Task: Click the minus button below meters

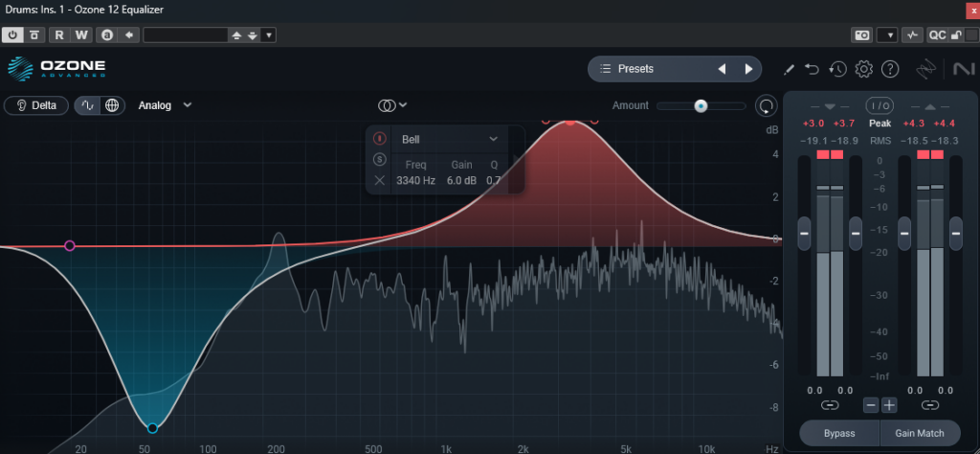Action: 871,405
